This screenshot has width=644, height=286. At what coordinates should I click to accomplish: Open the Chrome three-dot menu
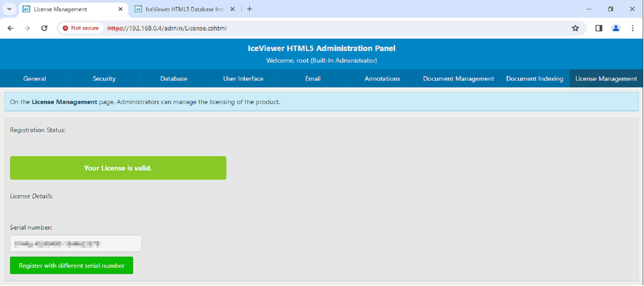[x=633, y=28]
